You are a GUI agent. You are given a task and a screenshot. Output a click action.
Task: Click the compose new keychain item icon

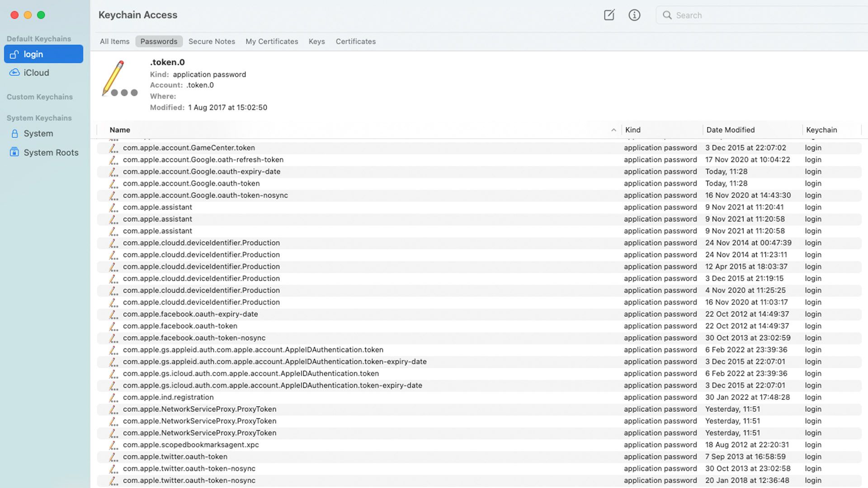[x=609, y=15]
